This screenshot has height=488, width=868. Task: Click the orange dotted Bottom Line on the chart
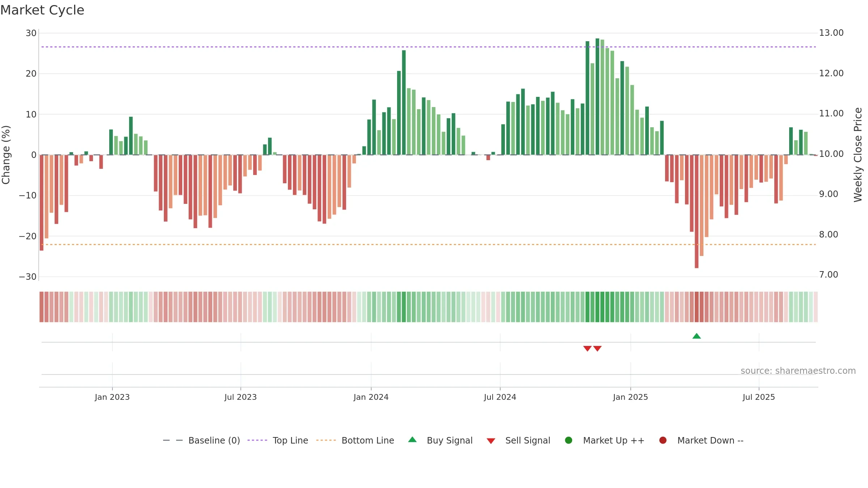click(x=429, y=245)
